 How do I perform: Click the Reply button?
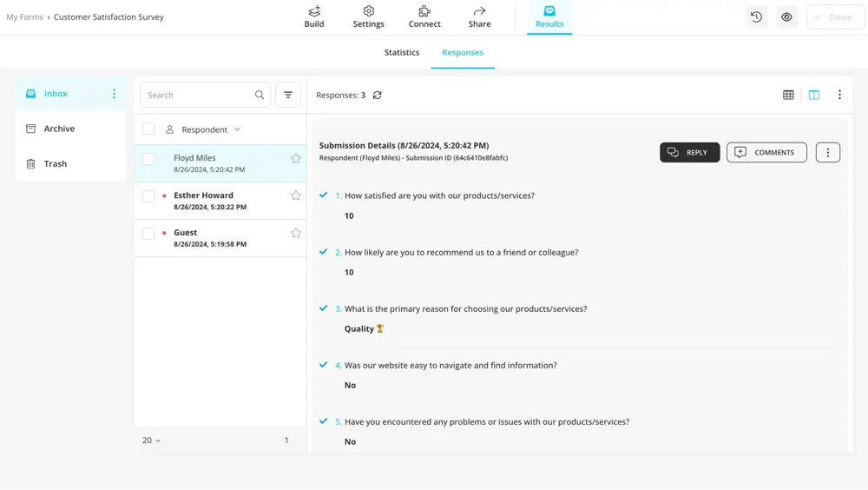coord(689,153)
